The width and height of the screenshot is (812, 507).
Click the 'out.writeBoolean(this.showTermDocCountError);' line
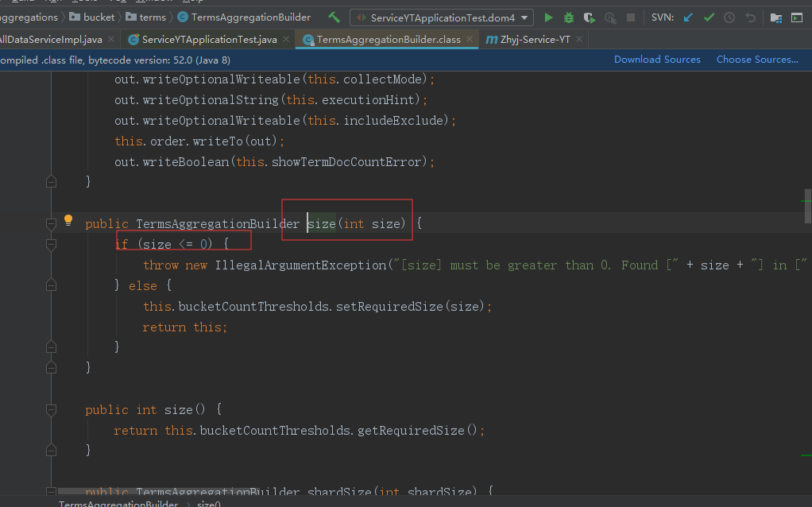[274, 162]
